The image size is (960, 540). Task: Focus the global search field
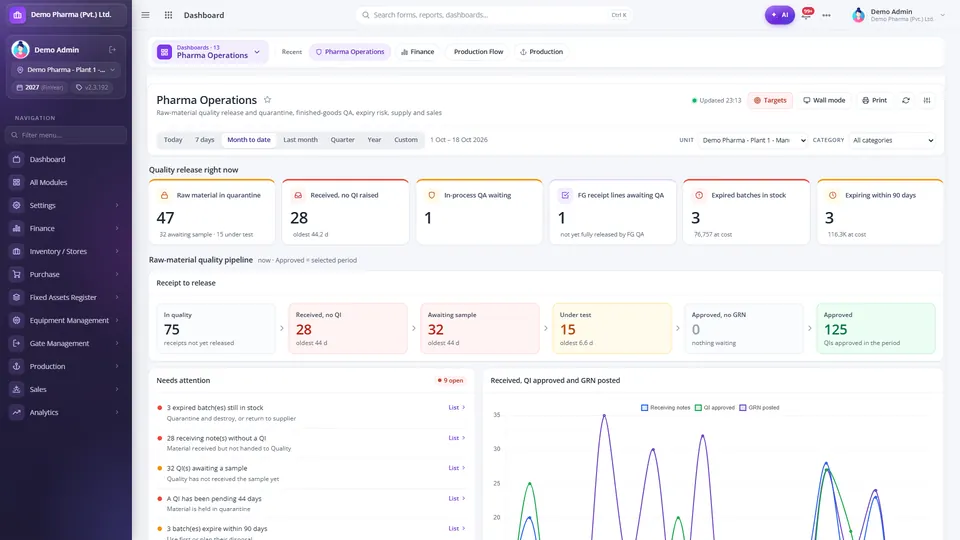(493, 15)
